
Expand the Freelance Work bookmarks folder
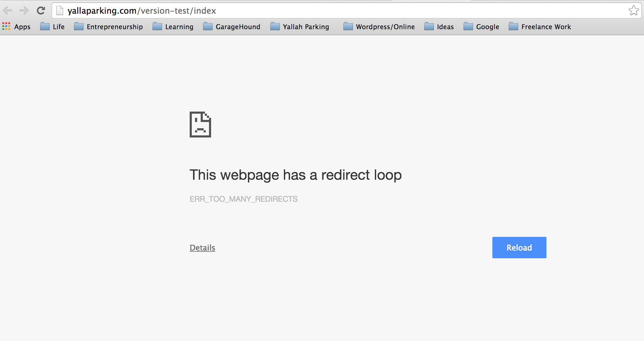[x=540, y=27]
